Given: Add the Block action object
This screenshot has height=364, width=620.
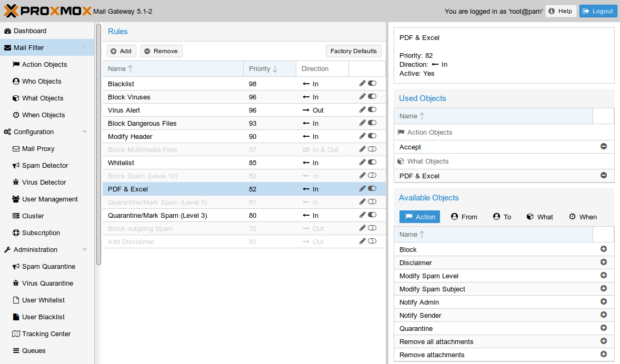Looking at the screenshot, I should click(604, 249).
